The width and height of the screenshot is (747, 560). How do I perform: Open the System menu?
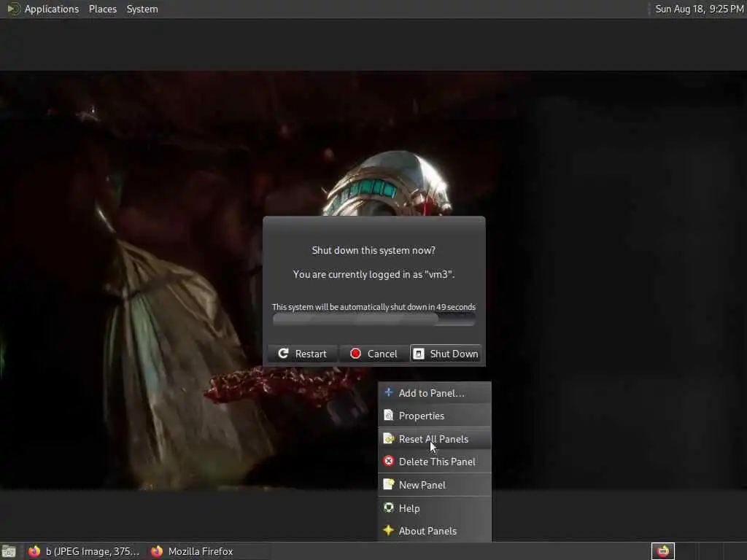coord(142,9)
